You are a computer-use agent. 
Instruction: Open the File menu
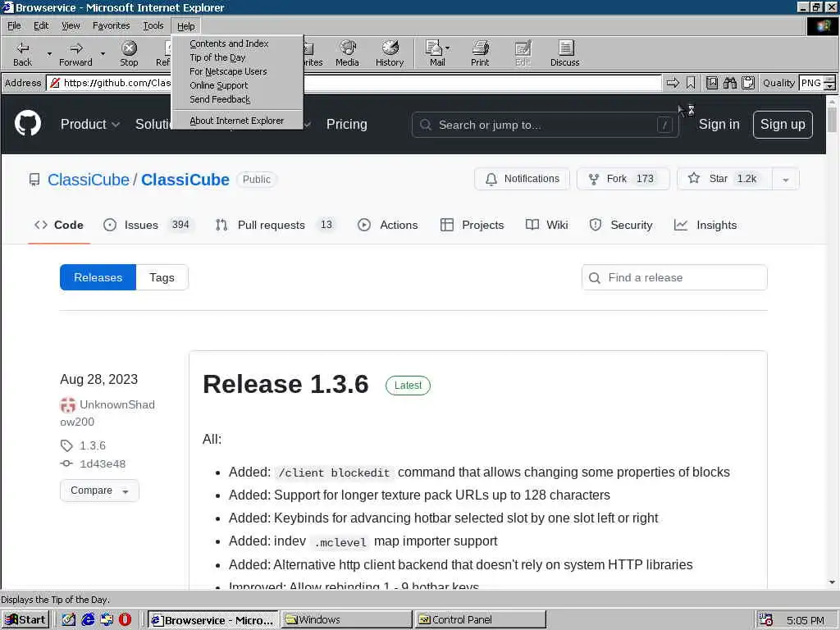coord(14,25)
